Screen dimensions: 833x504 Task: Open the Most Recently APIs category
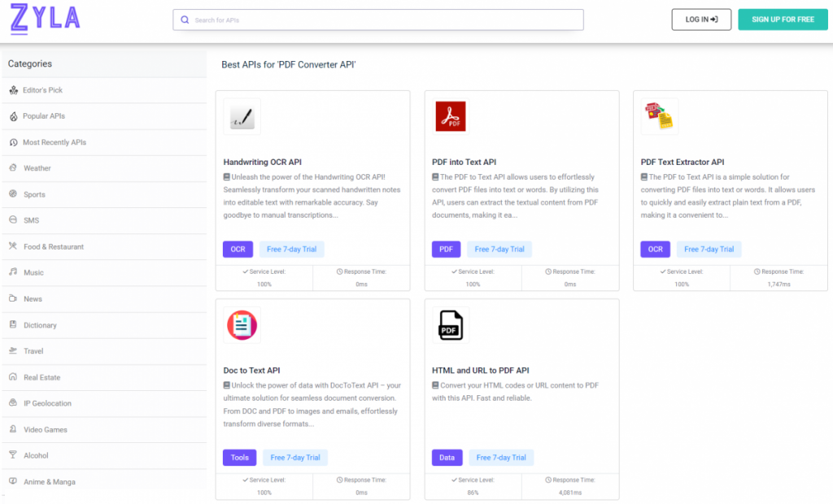click(104, 142)
